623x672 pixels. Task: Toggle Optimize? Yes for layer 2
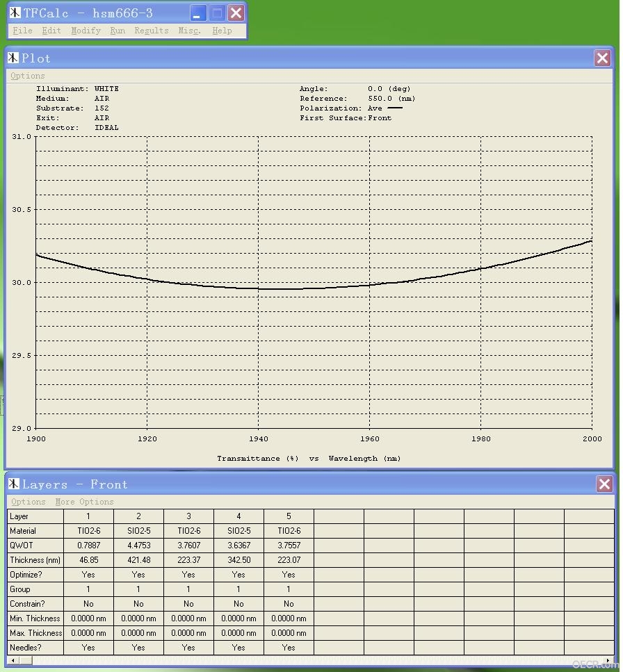coord(139,574)
